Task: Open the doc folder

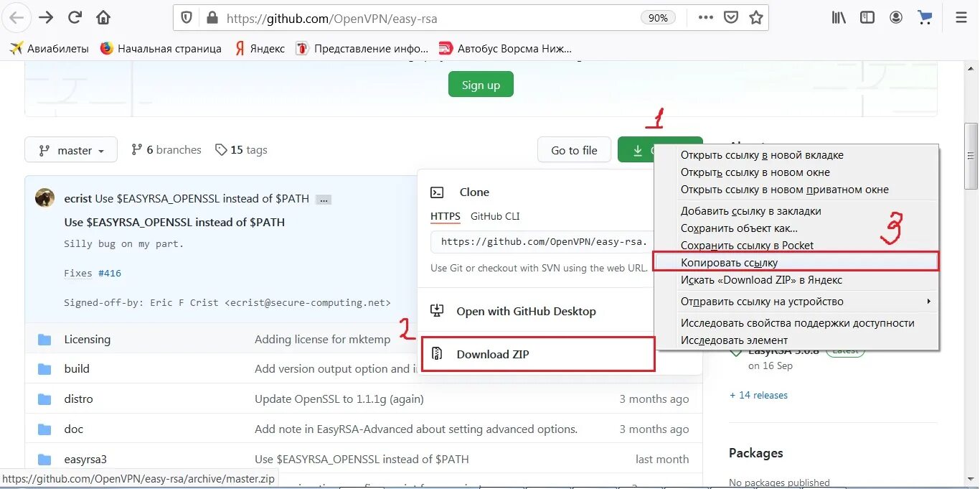Action: [73, 429]
